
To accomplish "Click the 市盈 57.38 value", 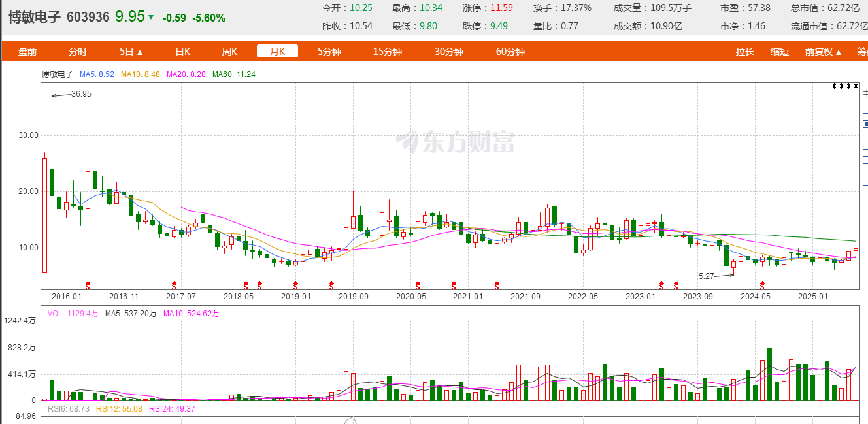I will click(758, 8).
